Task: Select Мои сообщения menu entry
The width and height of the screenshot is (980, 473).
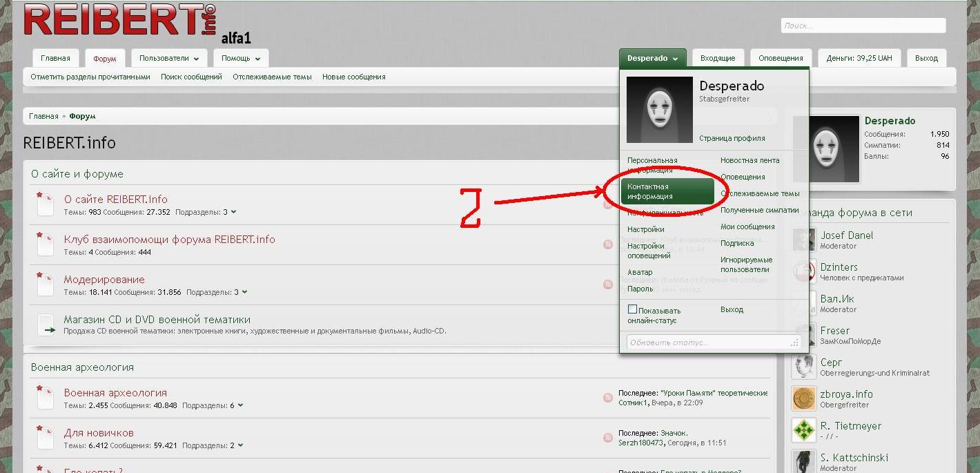Action: [747, 226]
